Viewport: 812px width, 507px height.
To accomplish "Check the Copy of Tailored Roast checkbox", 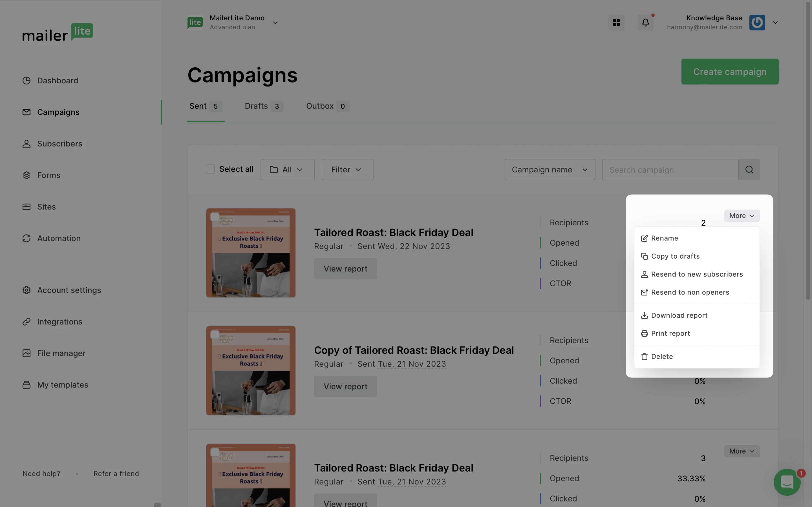I will [x=215, y=335].
